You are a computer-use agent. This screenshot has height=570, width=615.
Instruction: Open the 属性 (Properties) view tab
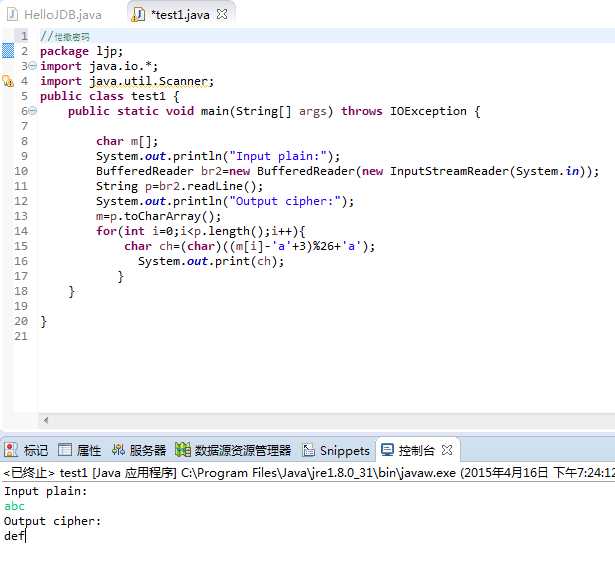point(80,450)
